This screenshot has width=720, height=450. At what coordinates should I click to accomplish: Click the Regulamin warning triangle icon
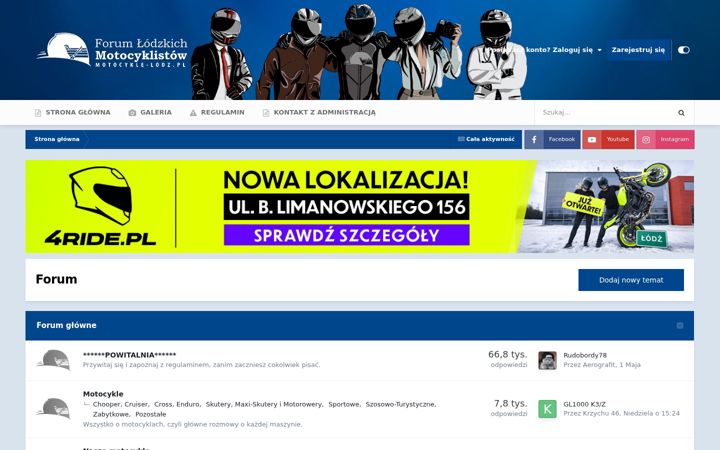click(193, 113)
